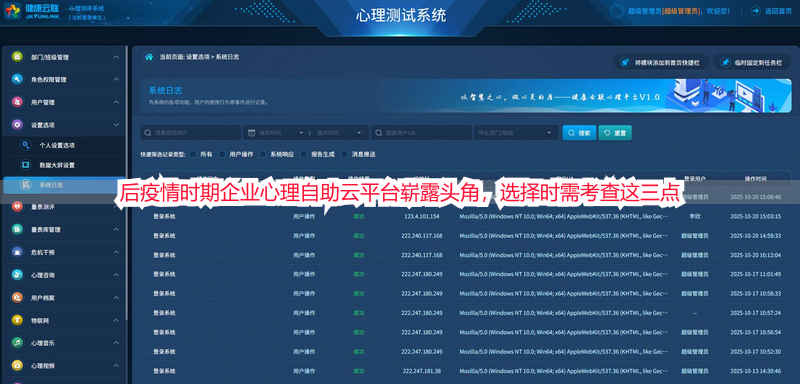This screenshot has height=384, width=800.
Task: Click IP address 222.247.181.38
Action: tap(421, 371)
